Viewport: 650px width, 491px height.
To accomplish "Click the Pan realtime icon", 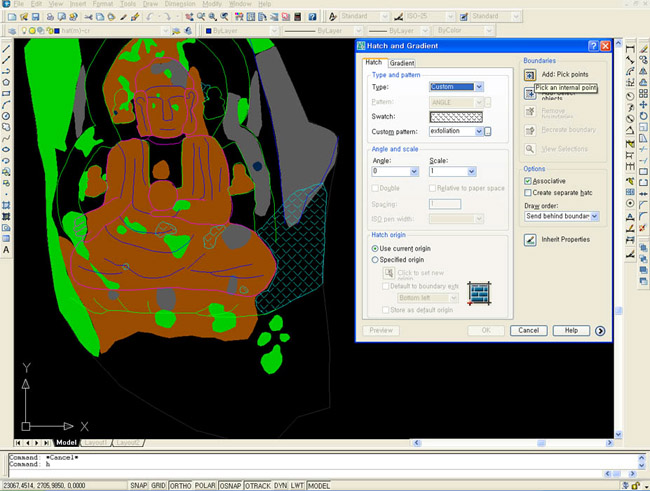I will click(189, 17).
